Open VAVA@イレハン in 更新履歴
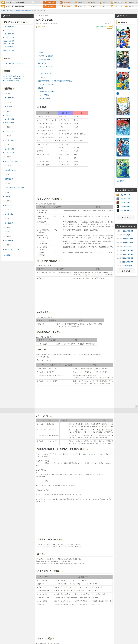 coord(11,170)
